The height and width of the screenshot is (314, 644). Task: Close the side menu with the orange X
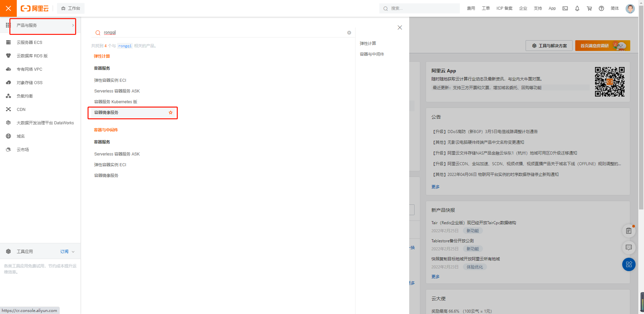point(8,8)
